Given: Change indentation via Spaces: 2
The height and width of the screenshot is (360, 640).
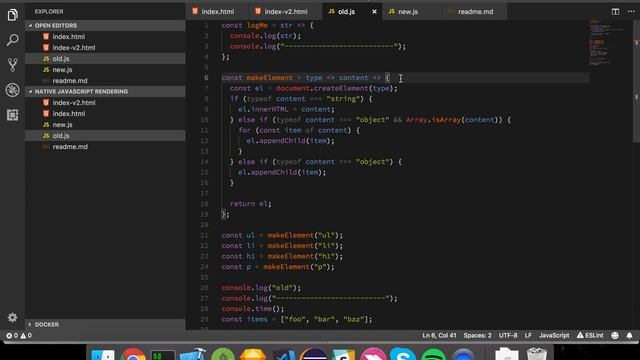Looking at the screenshot, I should pos(477,336).
